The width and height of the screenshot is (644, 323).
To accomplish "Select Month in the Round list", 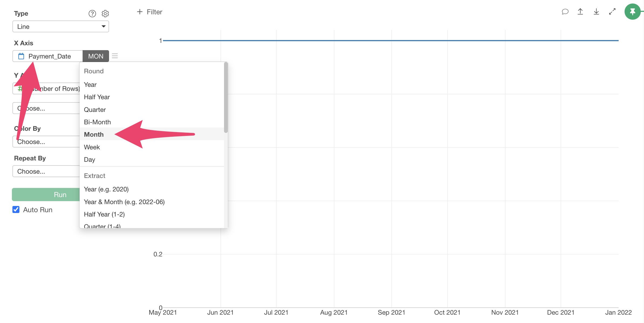I will point(94,134).
